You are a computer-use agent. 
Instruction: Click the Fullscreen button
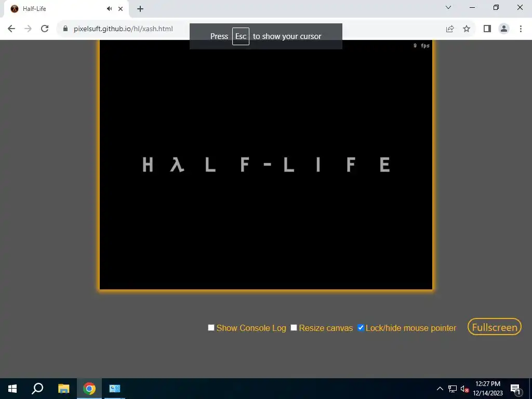pos(495,327)
